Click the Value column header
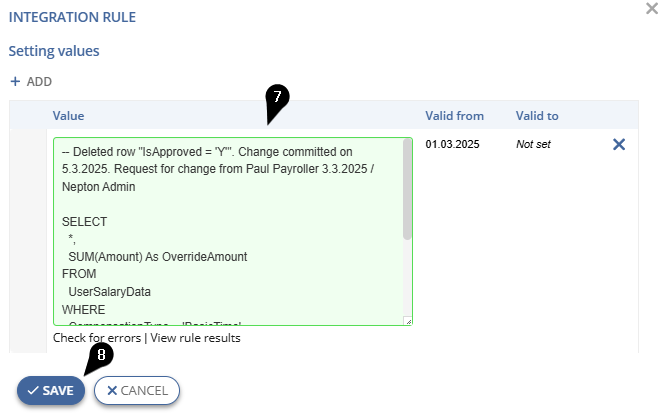Viewport: 662px width, 415px height. (68, 116)
